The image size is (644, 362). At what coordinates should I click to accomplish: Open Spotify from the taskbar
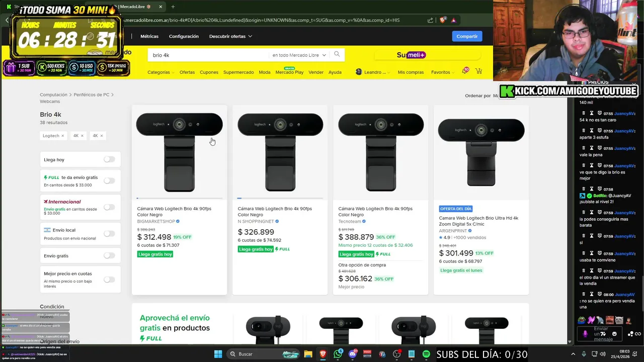426,354
